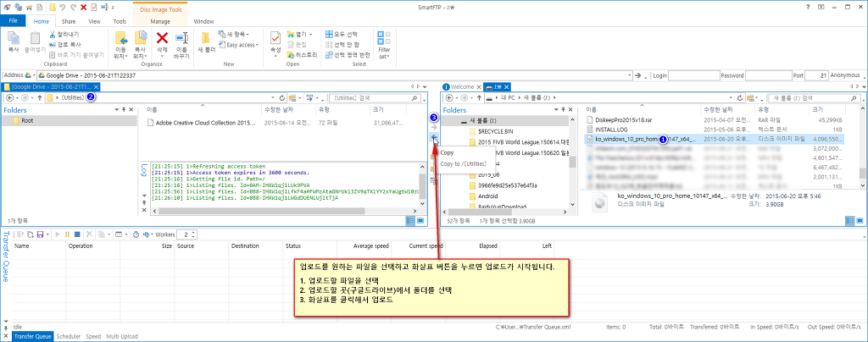This screenshot has width=868, height=342.
Task: Click the Save queue disk icon
Action: tap(40, 234)
